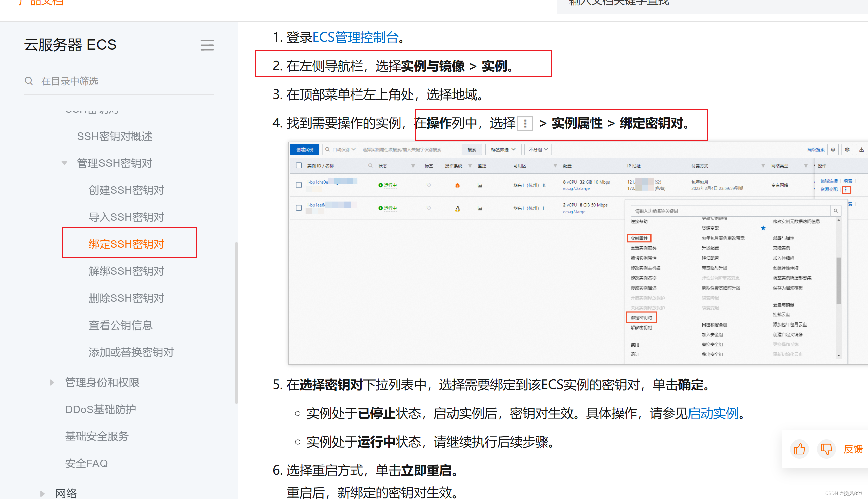Screen dimensions: 868x499
Task: Open the 标签筛选 dropdown
Action: [503, 149]
